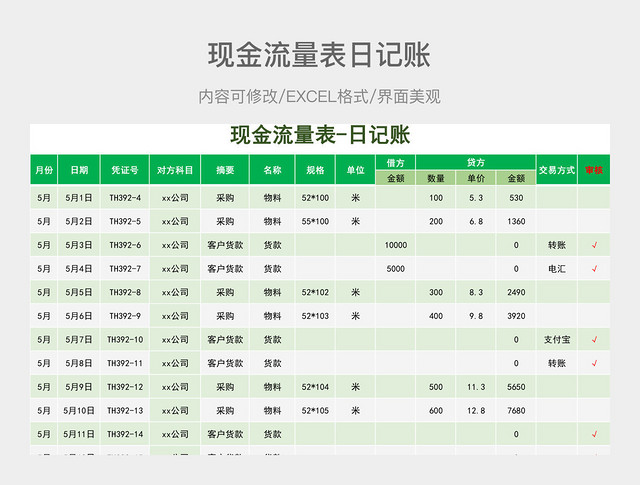Click the red checkmark in the 5月7日 row
This screenshot has width=640, height=485.
click(x=594, y=340)
